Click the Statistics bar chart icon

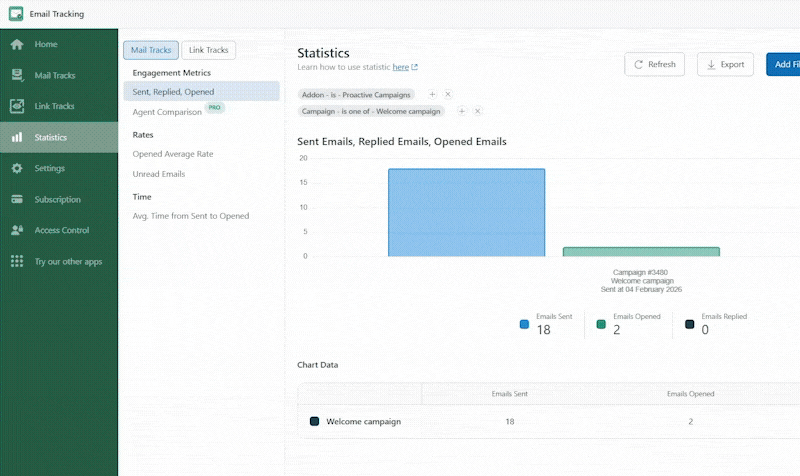tap(17, 137)
